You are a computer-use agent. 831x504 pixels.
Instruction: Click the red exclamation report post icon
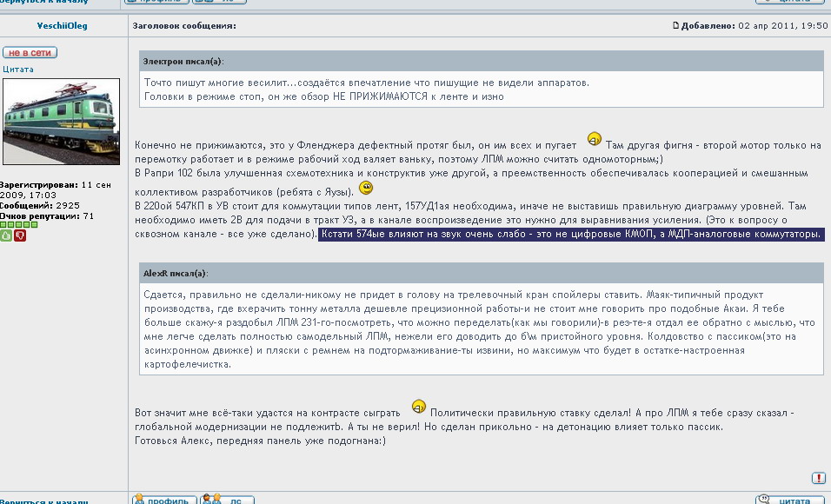[819, 478]
